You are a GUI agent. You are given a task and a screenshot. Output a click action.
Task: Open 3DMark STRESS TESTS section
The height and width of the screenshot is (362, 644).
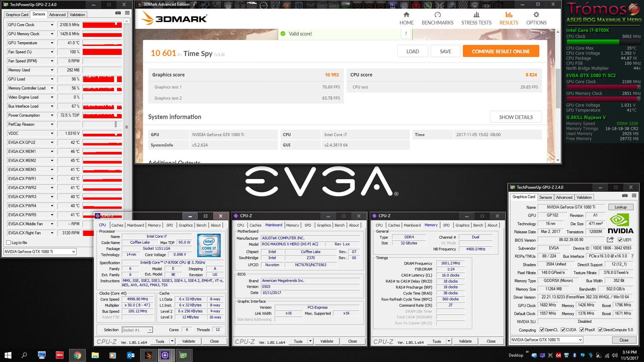(x=476, y=18)
